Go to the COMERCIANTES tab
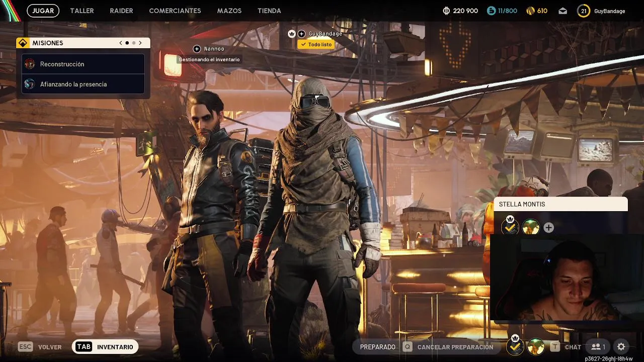This screenshot has width=644, height=362. pos(175,11)
